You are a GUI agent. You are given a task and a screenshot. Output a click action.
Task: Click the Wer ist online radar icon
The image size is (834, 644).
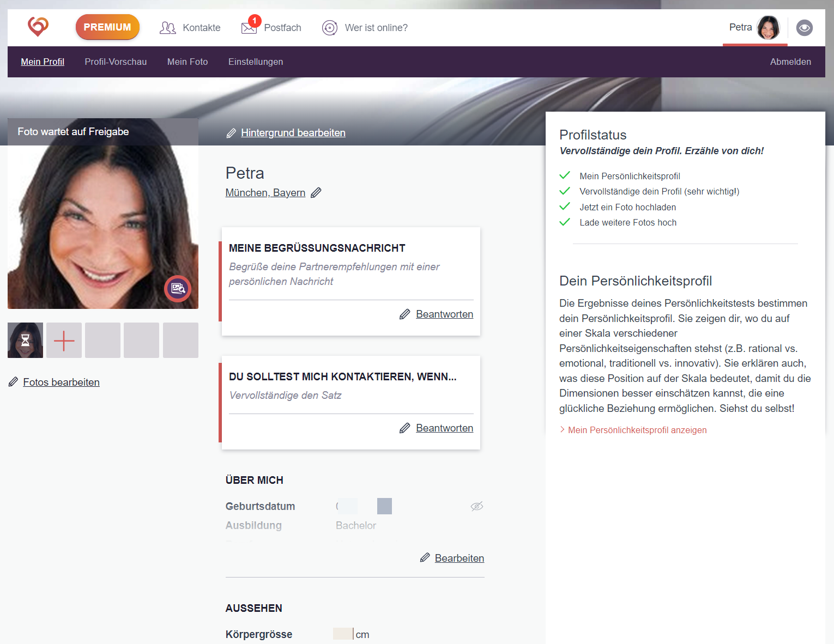pos(330,28)
